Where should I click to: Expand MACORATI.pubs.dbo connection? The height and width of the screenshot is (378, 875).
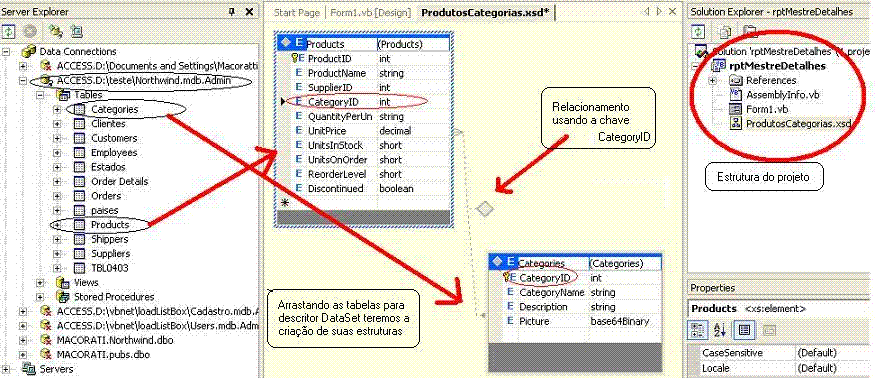pos(23,354)
